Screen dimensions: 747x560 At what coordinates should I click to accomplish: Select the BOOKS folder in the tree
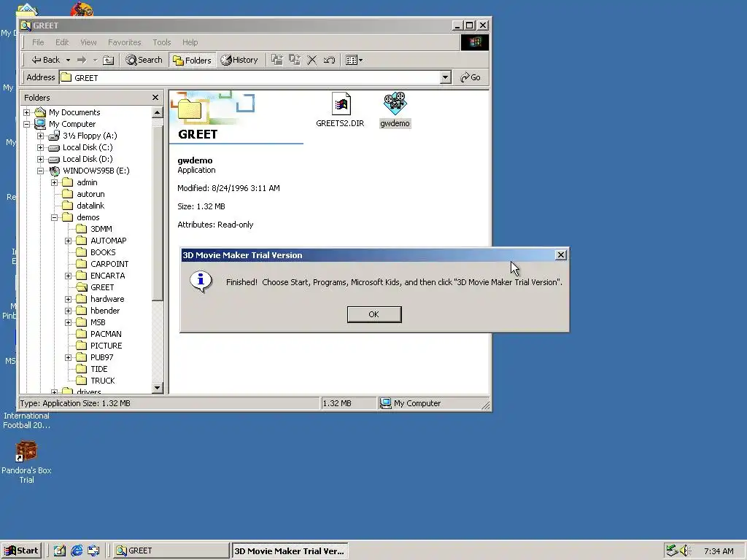tap(103, 252)
